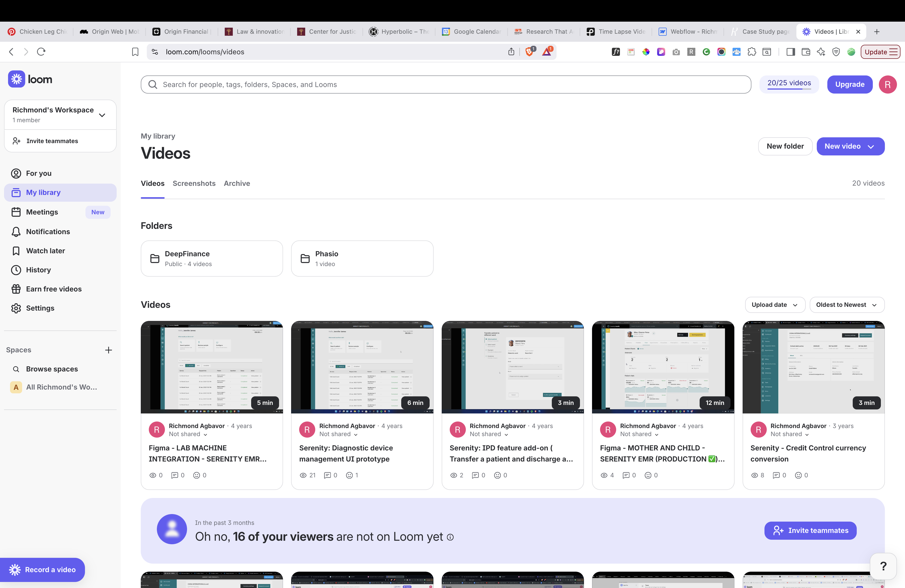Open Watch later bookmark item
This screenshot has height=588, width=905.
tap(16, 251)
